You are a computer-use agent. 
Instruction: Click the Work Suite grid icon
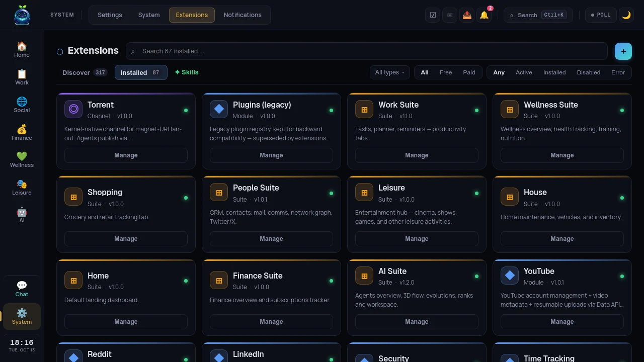(364, 109)
